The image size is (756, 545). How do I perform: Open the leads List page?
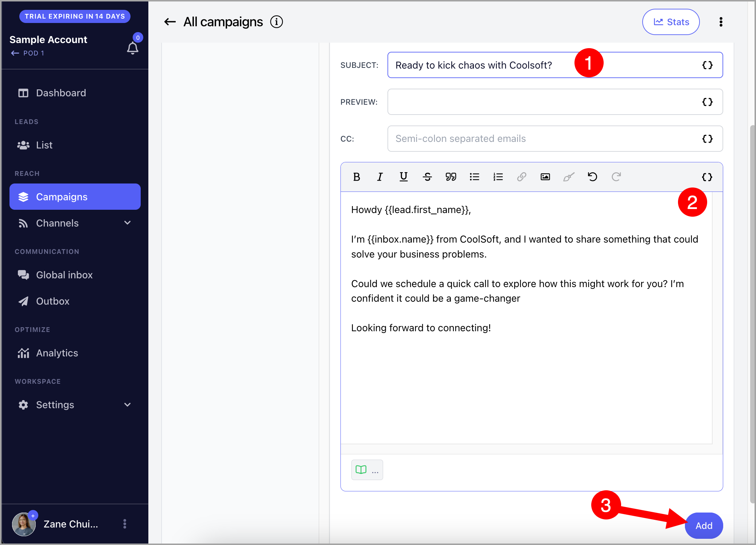coord(75,145)
